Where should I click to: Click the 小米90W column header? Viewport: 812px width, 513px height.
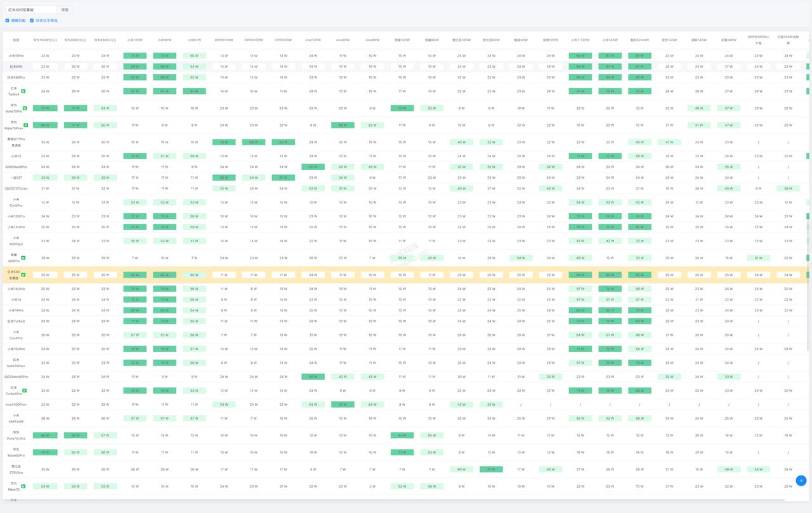[164, 40]
